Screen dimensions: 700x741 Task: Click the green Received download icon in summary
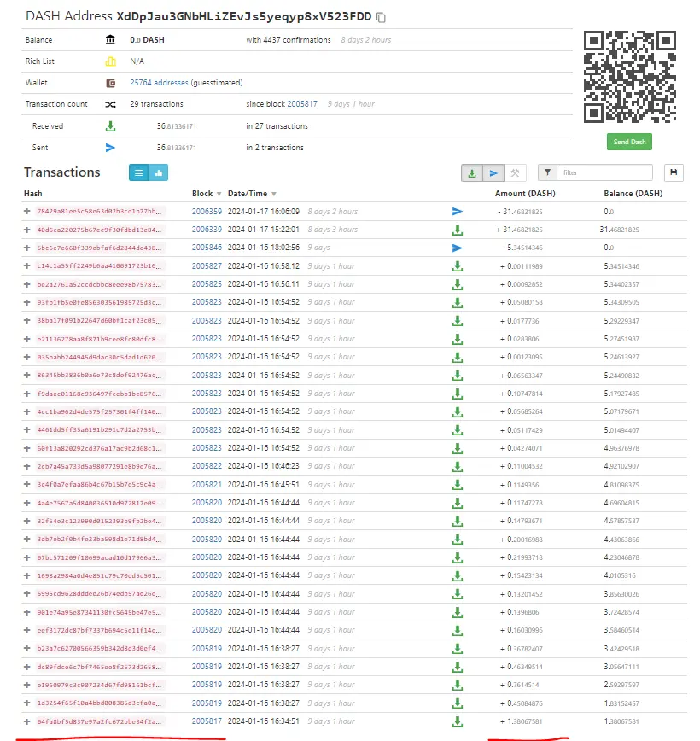pyautogui.click(x=110, y=126)
